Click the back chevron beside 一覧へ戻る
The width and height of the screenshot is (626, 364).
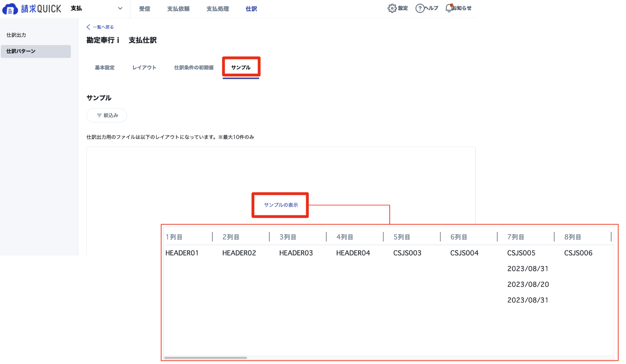point(88,27)
